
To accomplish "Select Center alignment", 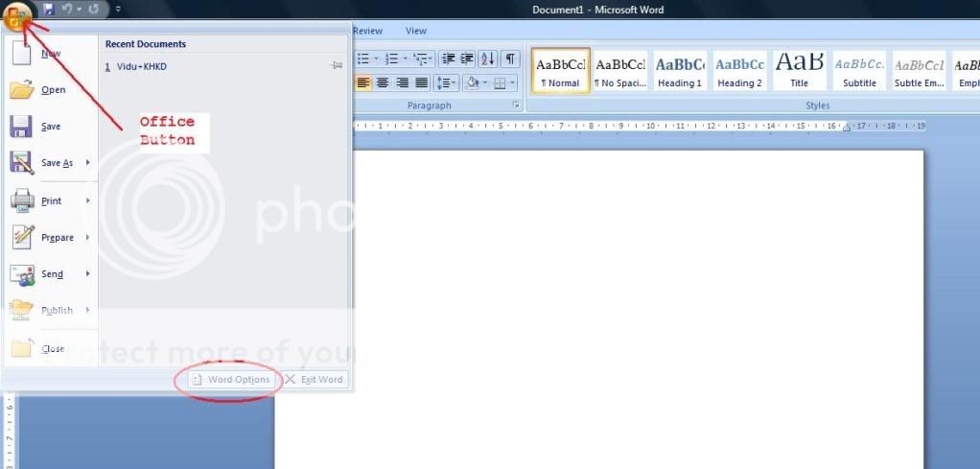I will click(383, 82).
